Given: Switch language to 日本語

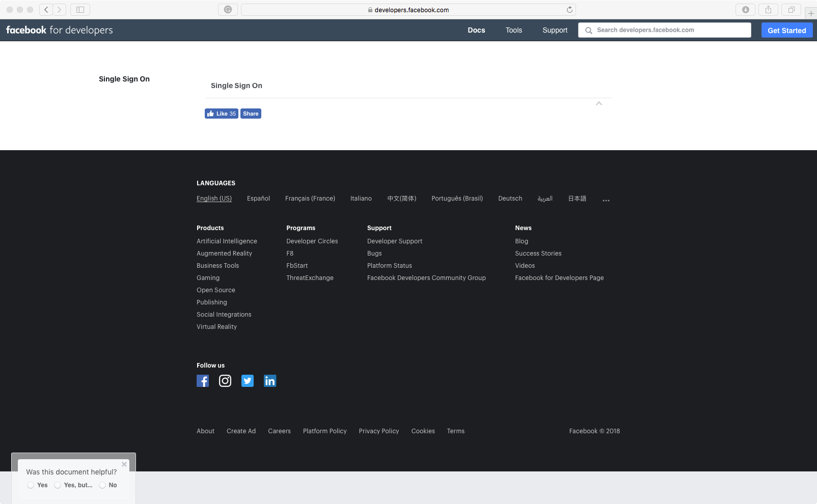Looking at the screenshot, I should pos(577,199).
